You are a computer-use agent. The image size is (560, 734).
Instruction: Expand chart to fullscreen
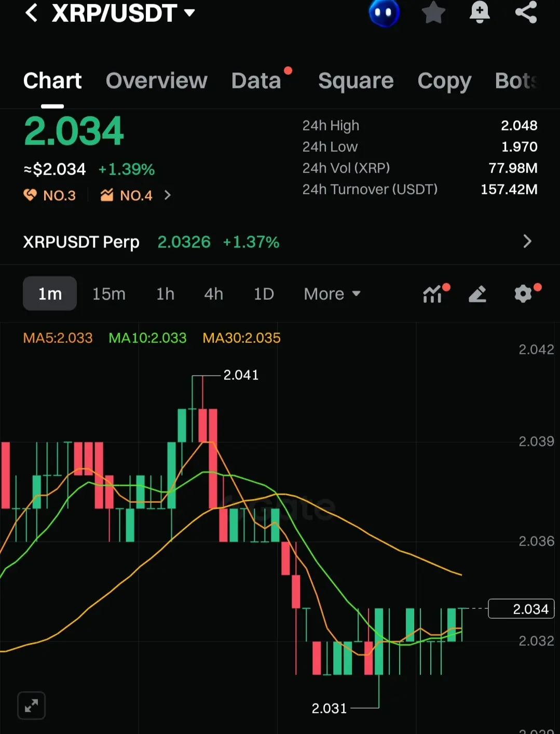click(x=32, y=706)
